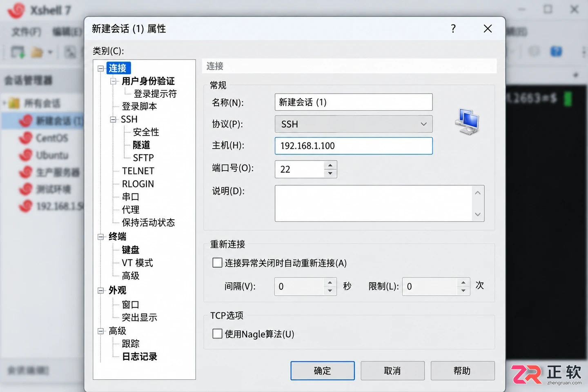Increase the 端口号 value
The width and height of the screenshot is (588, 392).
tap(330, 165)
